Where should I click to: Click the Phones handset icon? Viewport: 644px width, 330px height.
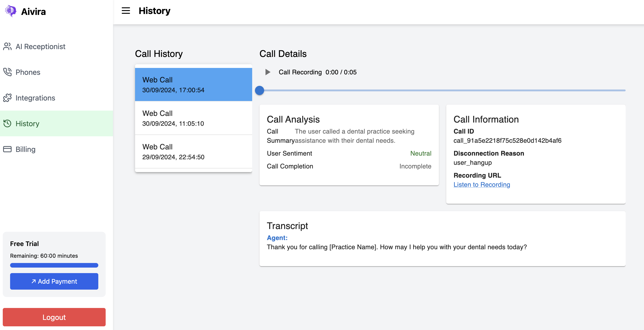(7, 72)
